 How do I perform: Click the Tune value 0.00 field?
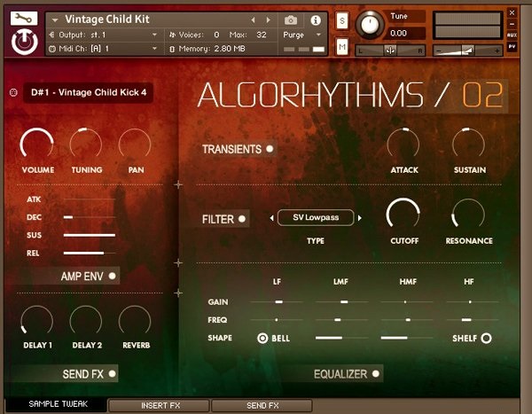(406, 34)
